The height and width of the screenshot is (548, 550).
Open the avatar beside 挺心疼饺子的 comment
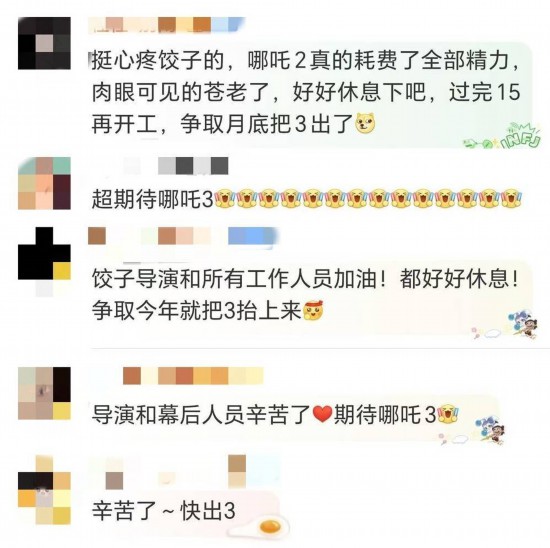click(x=44, y=43)
